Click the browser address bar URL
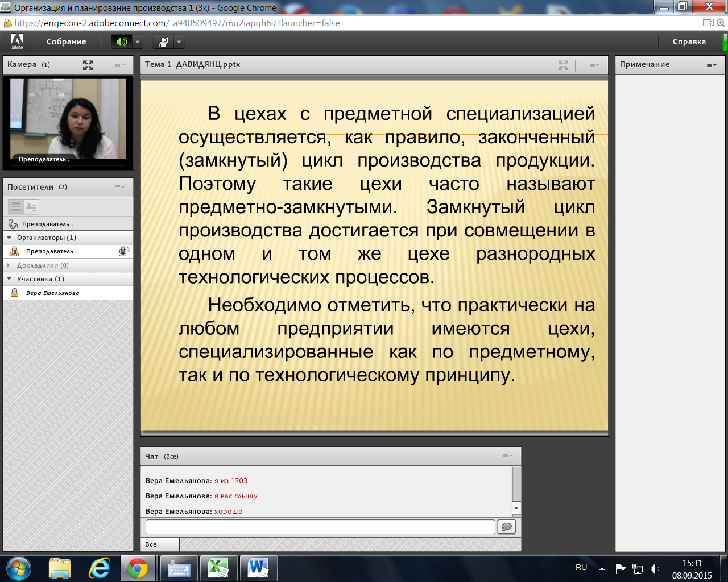Image resolution: width=728 pixels, height=582 pixels. click(177, 23)
